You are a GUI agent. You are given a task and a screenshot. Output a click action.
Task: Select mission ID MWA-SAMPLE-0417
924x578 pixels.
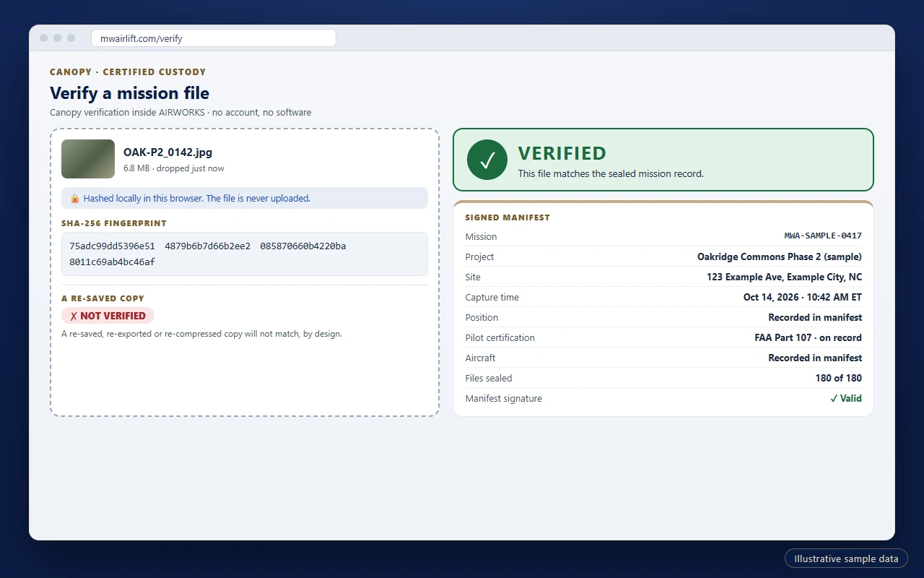(823, 236)
